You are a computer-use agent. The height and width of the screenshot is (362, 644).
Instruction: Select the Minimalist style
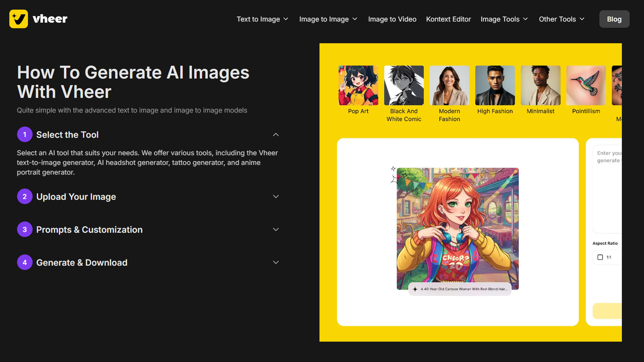[x=540, y=85]
